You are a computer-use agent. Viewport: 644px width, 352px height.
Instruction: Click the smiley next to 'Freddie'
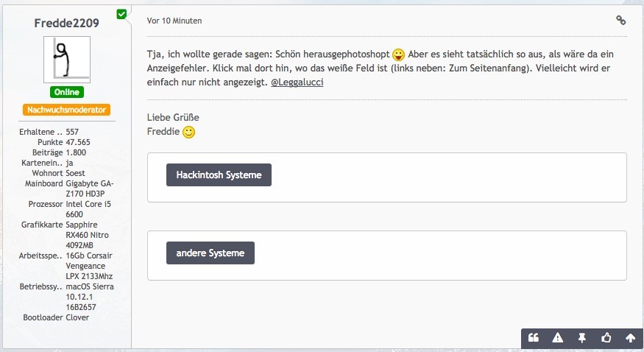pyautogui.click(x=189, y=133)
